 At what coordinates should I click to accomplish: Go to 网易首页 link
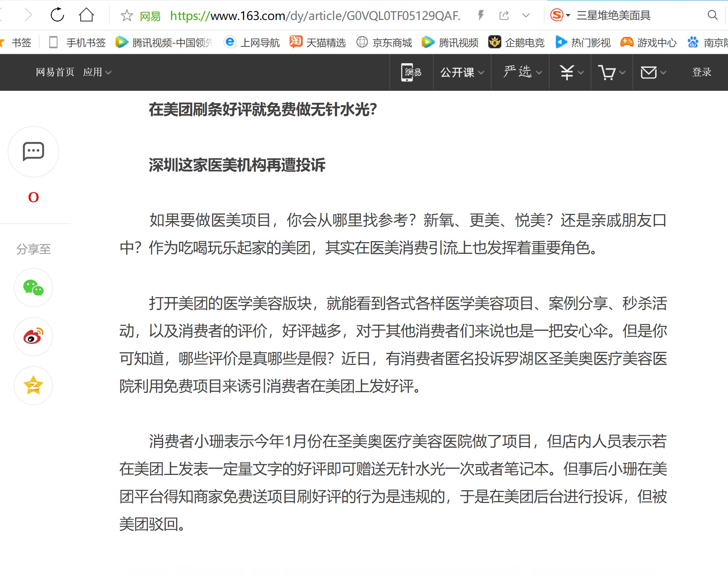[55, 72]
